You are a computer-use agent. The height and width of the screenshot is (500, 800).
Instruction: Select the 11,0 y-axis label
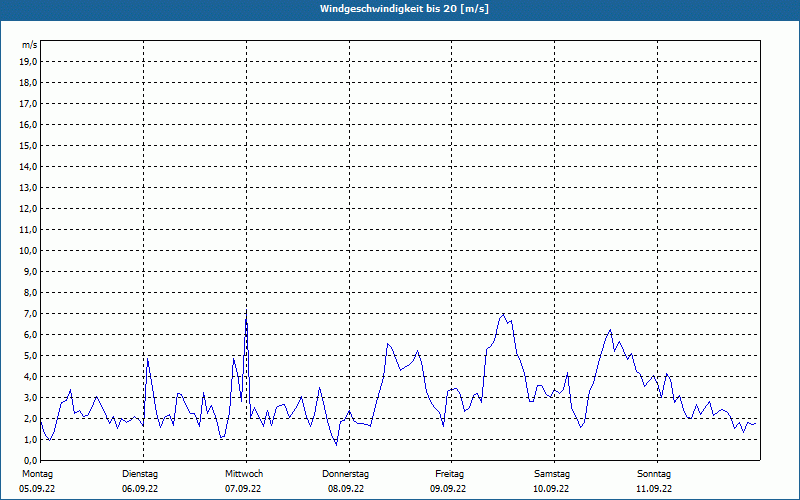pyautogui.click(x=28, y=230)
